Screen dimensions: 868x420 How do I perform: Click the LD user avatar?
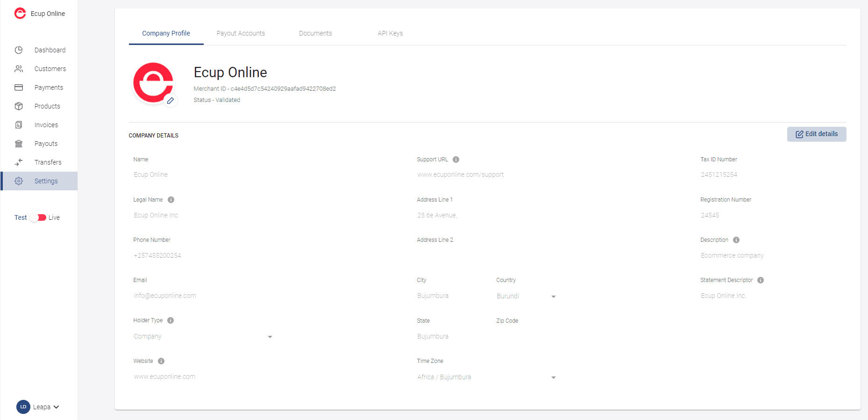23,407
